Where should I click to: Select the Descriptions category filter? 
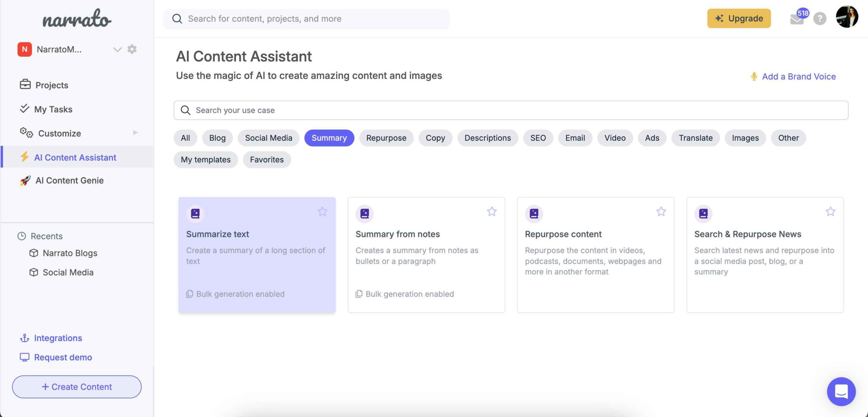pyautogui.click(x=488, y=138)
